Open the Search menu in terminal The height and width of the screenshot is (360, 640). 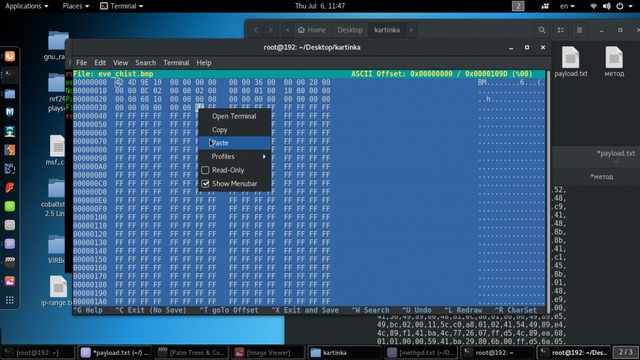pyautogui.click(x=146, y=63)
